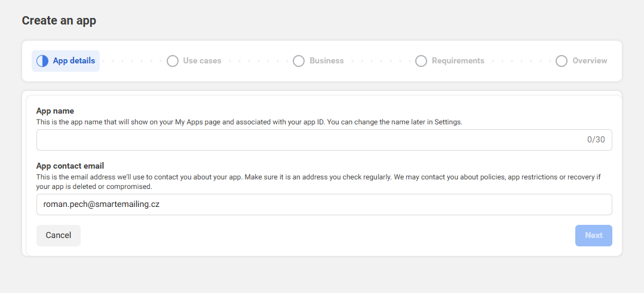This screenshot has height=293, width=644.
Task: Click the Business step circle
Action: tap(299, 61)
